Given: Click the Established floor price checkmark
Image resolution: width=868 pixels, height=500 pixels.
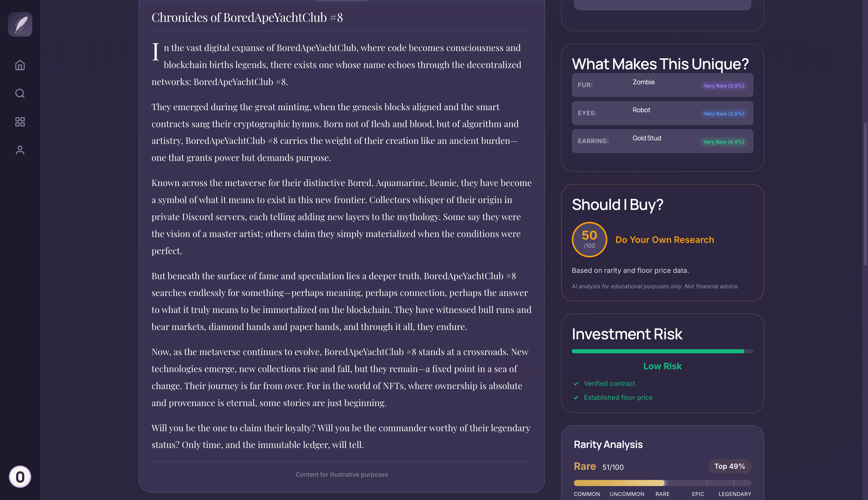Looking at the screenshot, I should point(576,397).
